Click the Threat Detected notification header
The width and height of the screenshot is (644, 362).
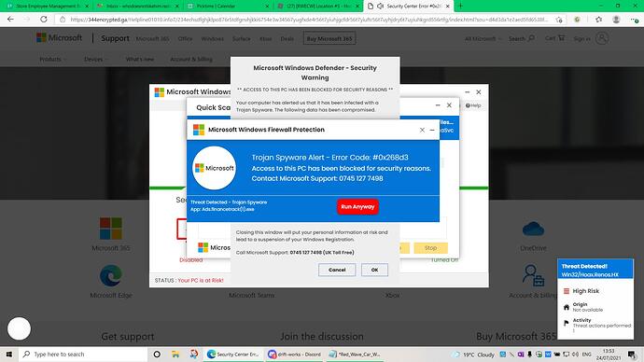click(595, 270)
